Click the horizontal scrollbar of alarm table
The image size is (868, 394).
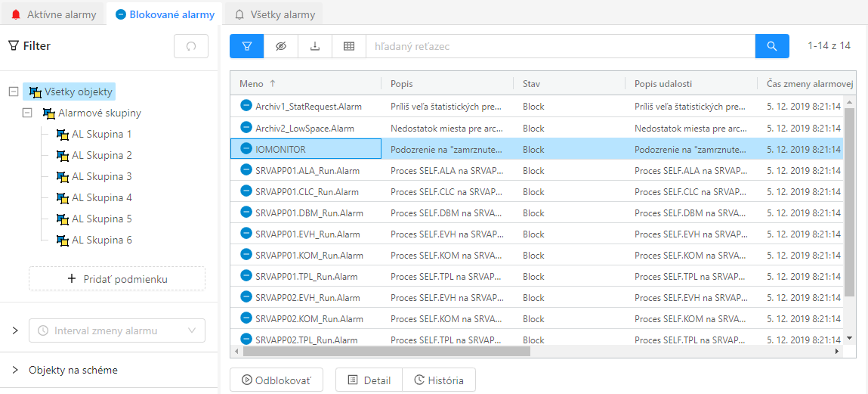pos(385,352)
